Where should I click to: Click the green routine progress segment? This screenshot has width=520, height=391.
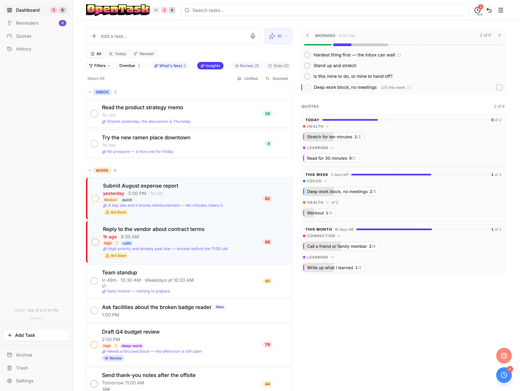[318, 45]
